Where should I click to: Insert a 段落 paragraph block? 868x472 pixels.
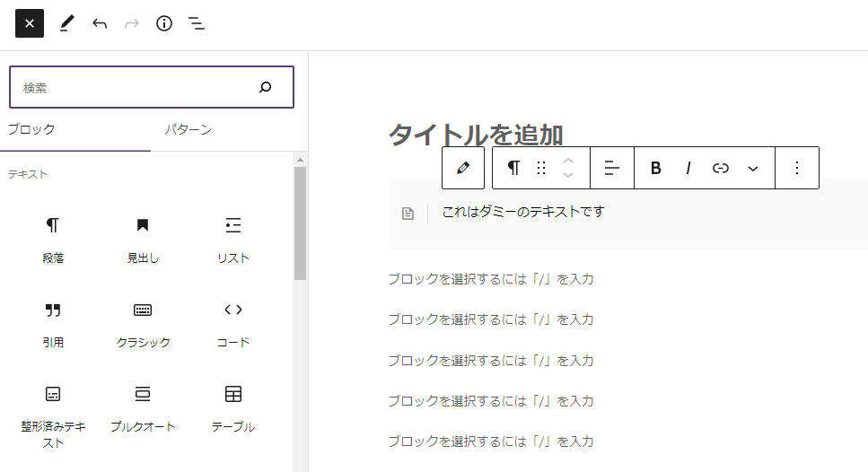[x=53, y=240]
